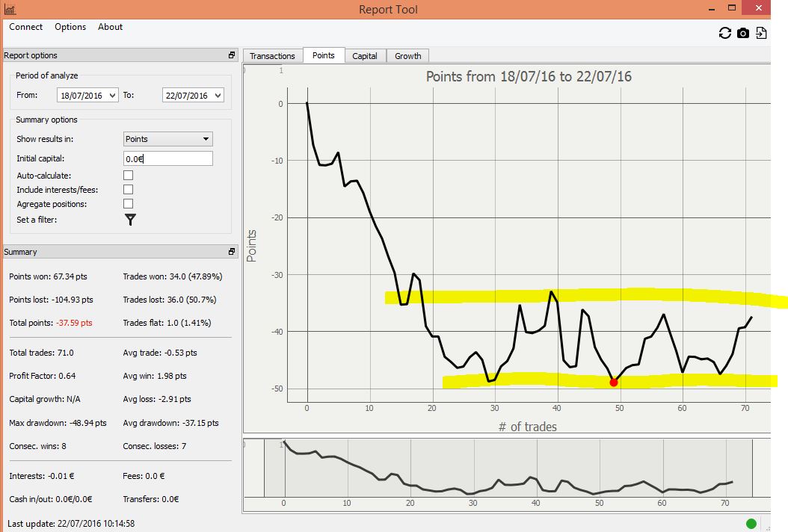Image resolution: width=788 pixels, height=532 pixels.
Task: Take a screenshot with the camera icon
Action: [743, 33]
